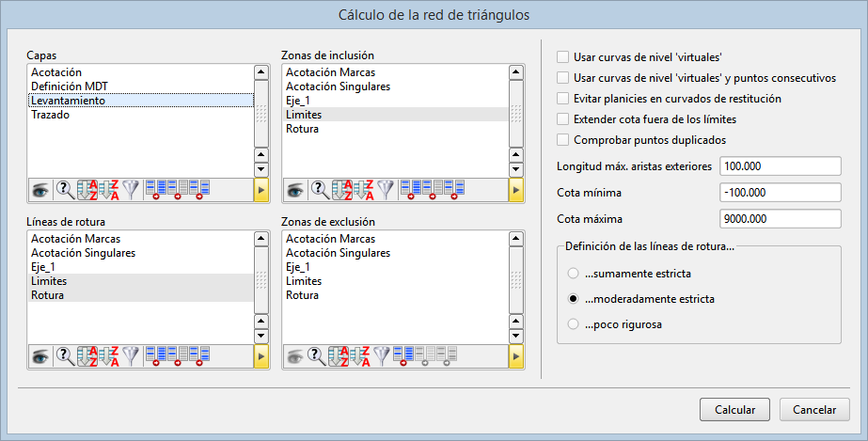The image size is (868, 441).
Task: Sort Zonas de exclusión descending Z-A
Action: (x=360, y=356)
